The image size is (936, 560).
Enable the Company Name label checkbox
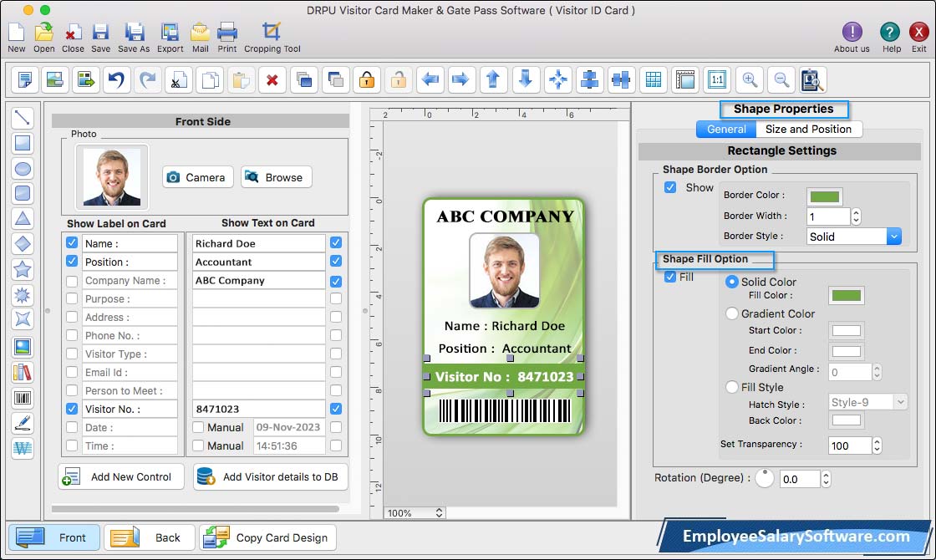click(72, 281)
